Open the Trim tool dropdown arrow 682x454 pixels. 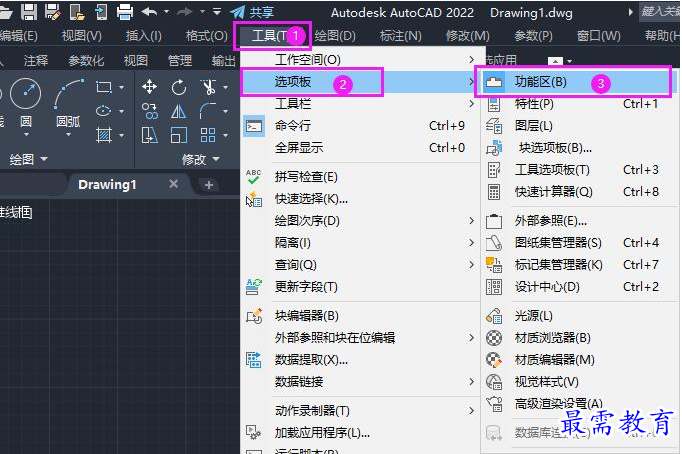[x=225, y=87]
